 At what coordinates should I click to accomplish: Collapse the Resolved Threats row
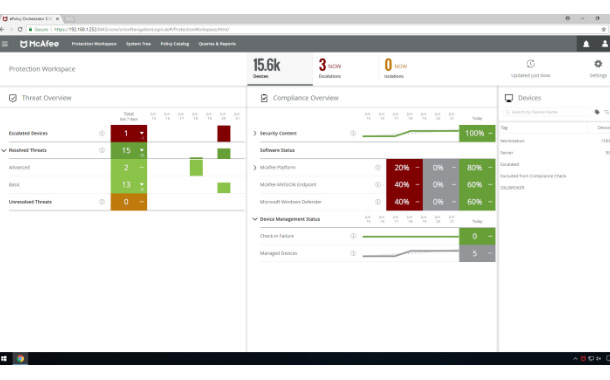[4, 151]
